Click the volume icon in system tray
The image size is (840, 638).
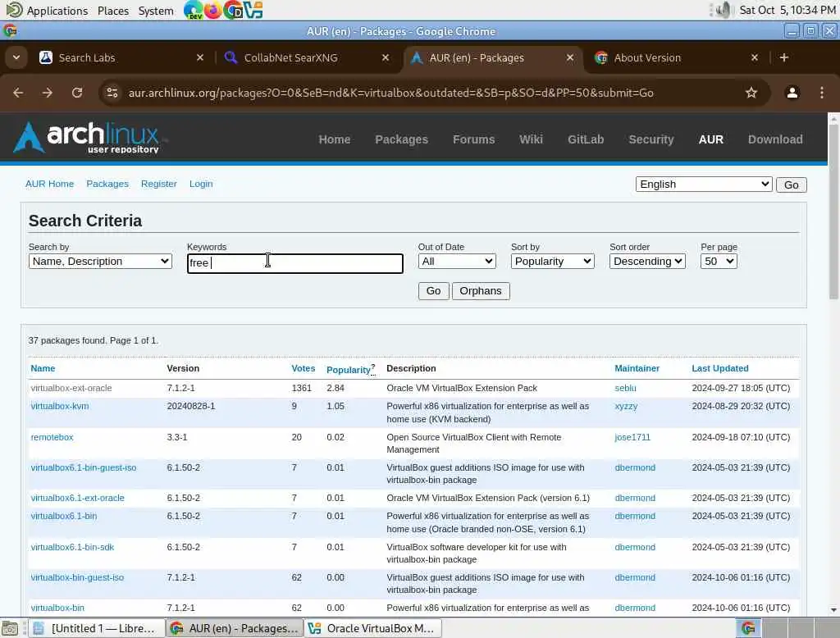723,10
